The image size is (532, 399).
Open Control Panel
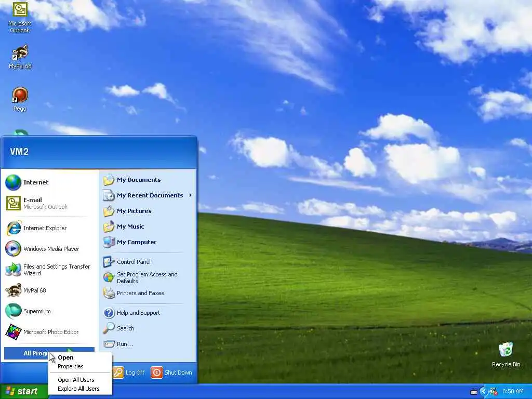click(x=148, y=262)
